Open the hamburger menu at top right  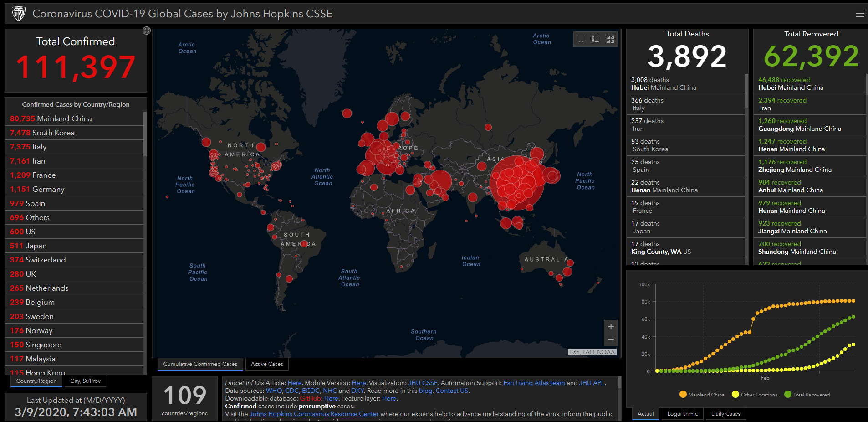coord(860,14)
